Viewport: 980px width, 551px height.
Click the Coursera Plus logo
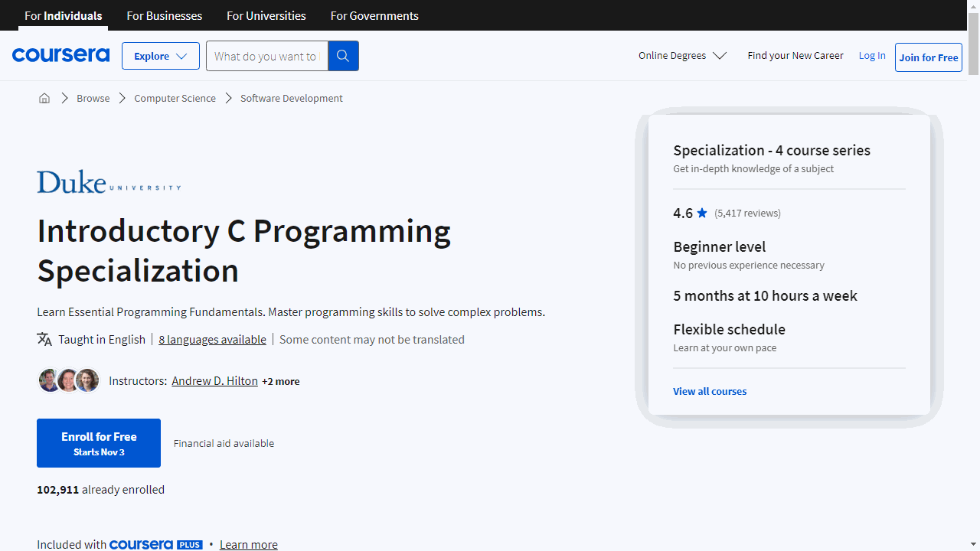coord(156,545)
